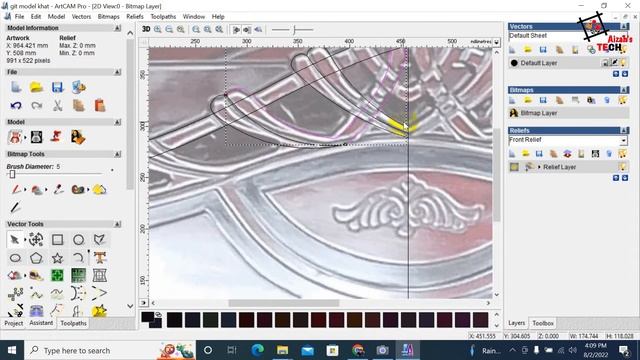Click the contrast slider in view toolbar
Viewport: 640px width, 360px height.
[x=293, y=29]
